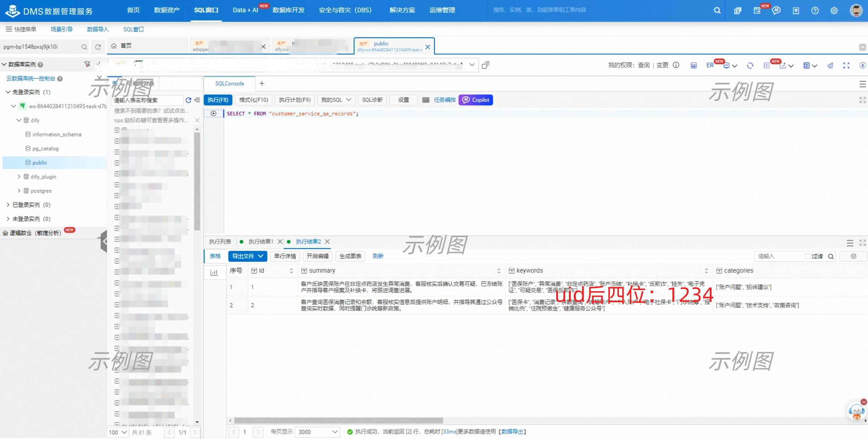Open the 导出文件 export dropdown
The height and width of the screenshot is (439, 868).
pyautogui.click(x=247, y=256)
